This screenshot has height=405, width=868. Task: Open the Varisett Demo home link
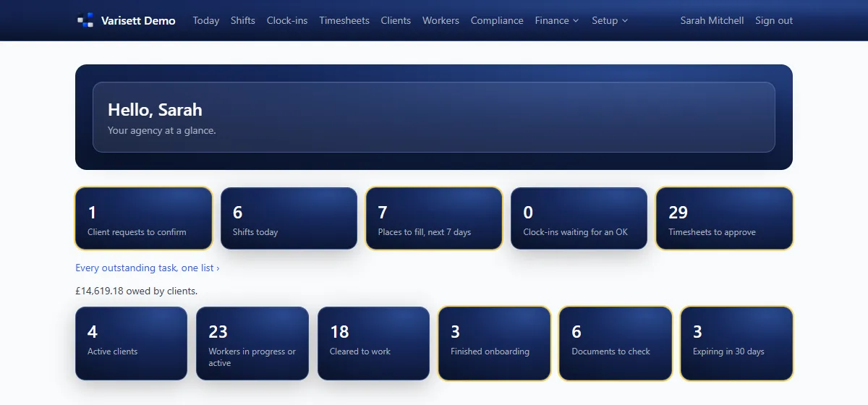point(127,20)
